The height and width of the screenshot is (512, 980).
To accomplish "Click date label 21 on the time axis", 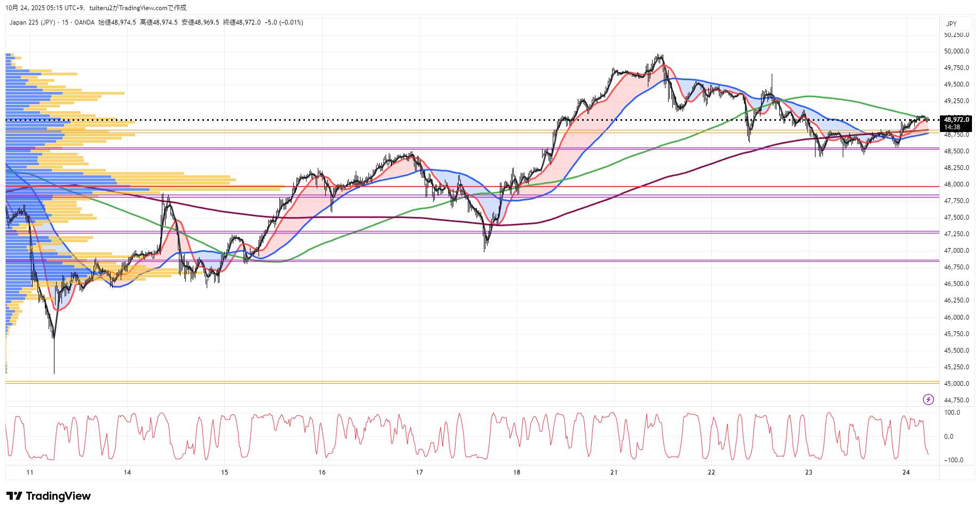I will point(614,472).
